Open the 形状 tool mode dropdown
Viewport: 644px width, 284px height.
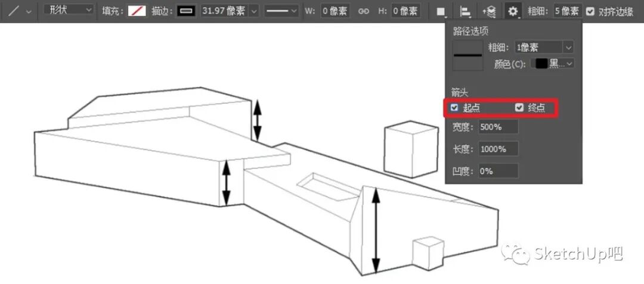[69, 11]
